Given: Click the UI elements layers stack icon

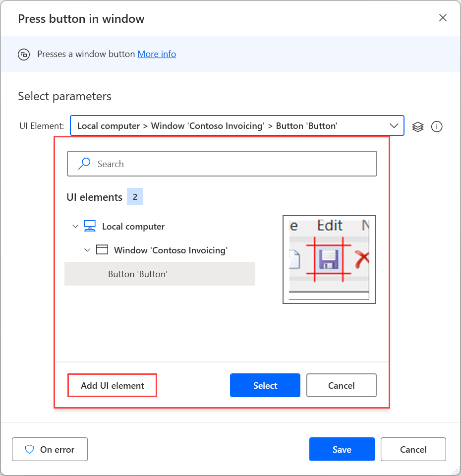Looking at the screenshot, I should click(x=418, y=126).
